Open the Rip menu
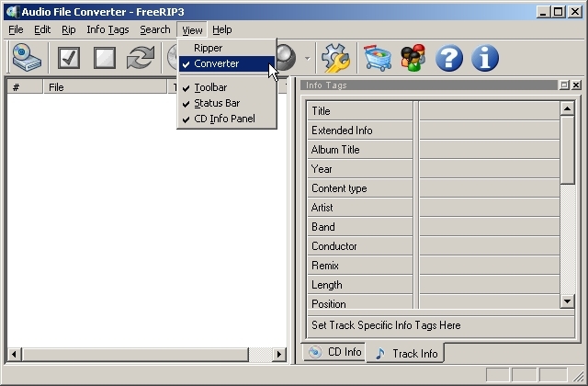 point(69,29)
